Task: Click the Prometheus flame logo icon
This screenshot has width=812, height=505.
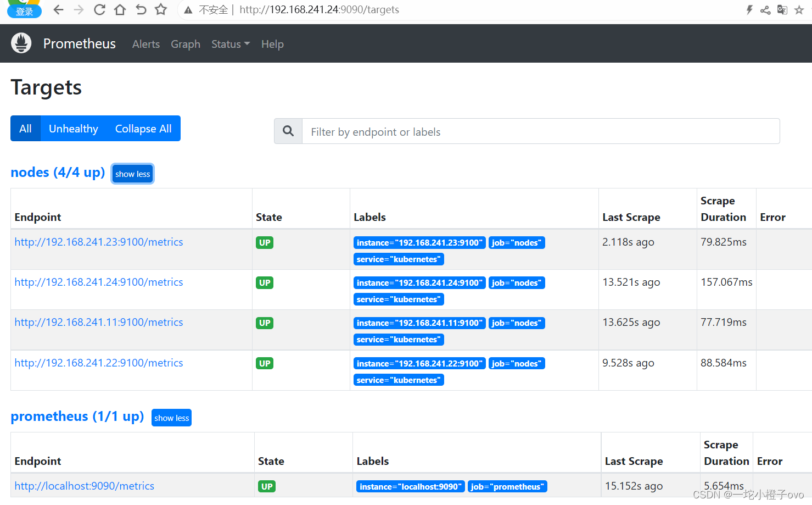Action: coord(21,43)
